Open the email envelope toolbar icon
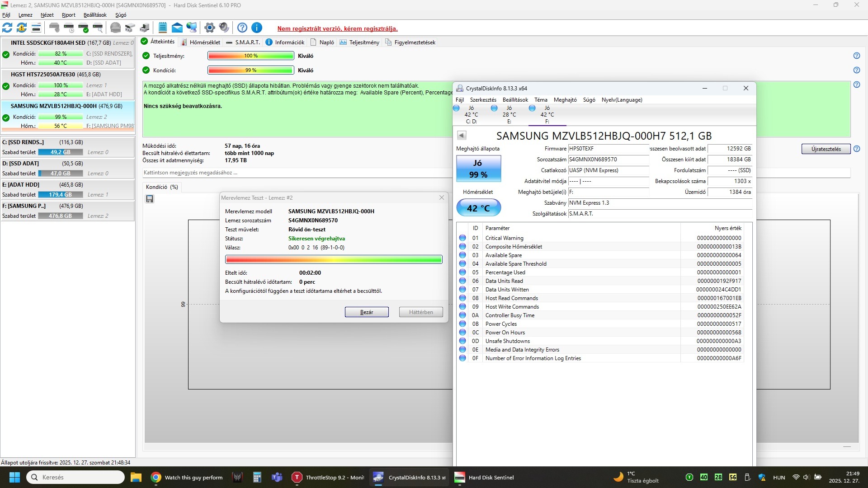The image size is (868, 488). (x=177, y=28)
